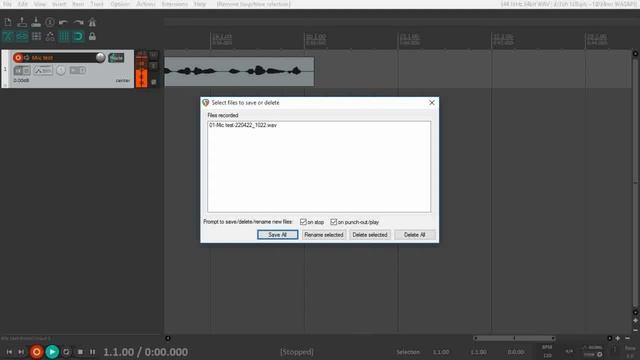This screenshot has height=360, width=640.
Task: Click the Delete All button
Action: (415, 235)
